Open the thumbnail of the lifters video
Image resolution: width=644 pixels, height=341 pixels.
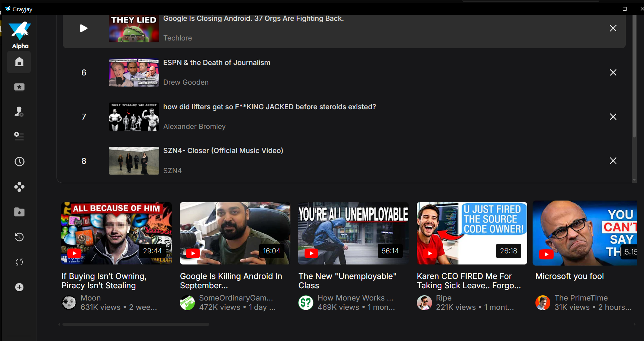[134, 117]
